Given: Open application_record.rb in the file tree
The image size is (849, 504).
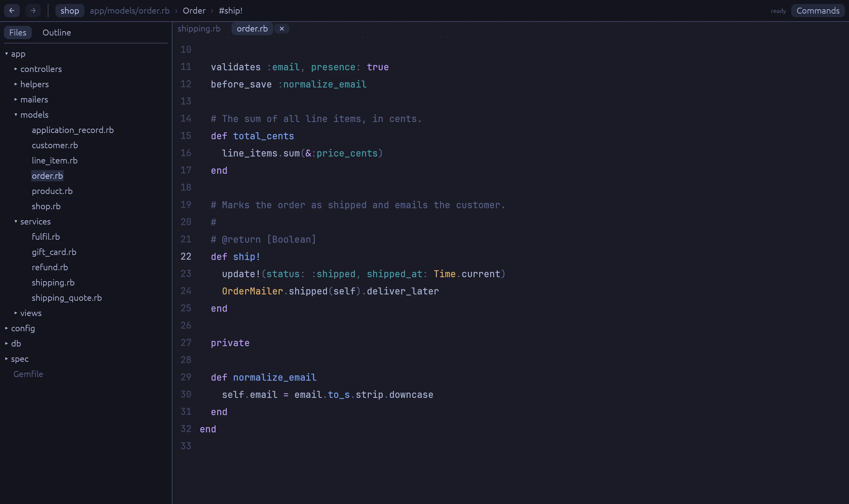Looking at the screenshot, I should coord(73,130).
